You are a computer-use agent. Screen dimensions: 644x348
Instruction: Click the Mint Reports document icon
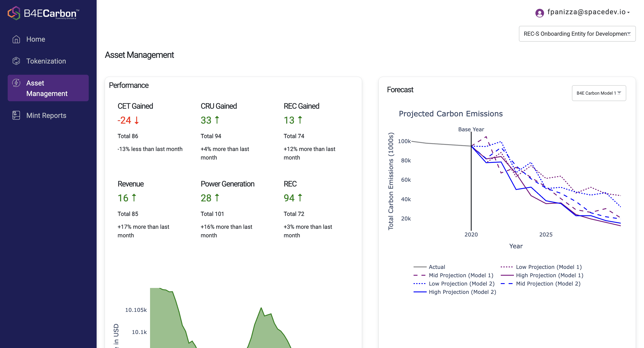pyautogui.click(x=16, y=115)
